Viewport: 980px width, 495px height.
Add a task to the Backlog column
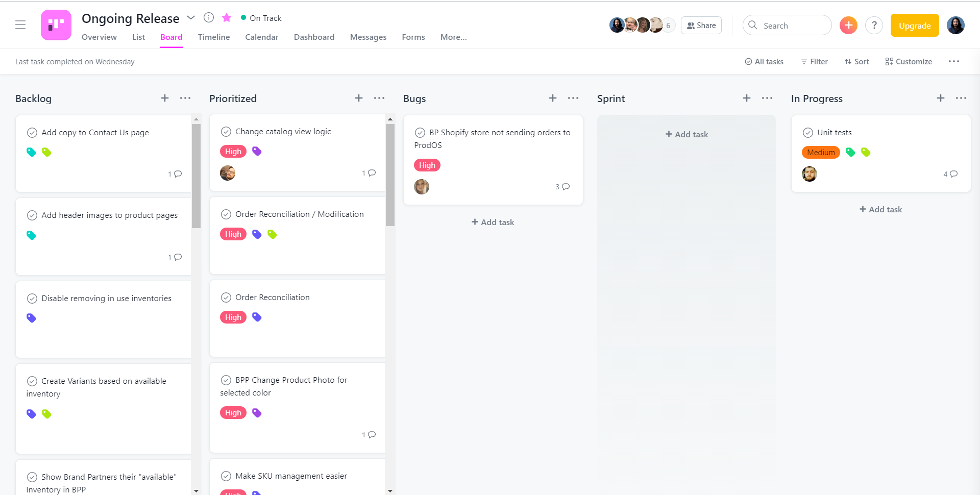coord(164,98)
